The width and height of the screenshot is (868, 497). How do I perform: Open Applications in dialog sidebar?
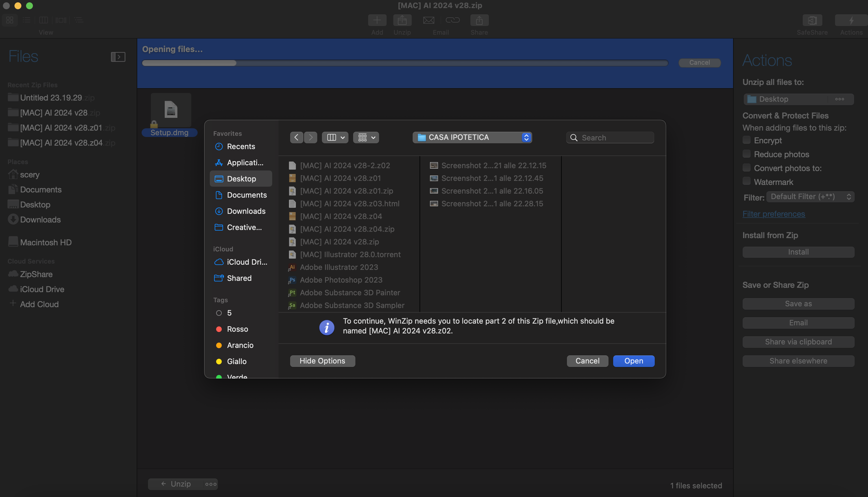click(x=241, y=162)
